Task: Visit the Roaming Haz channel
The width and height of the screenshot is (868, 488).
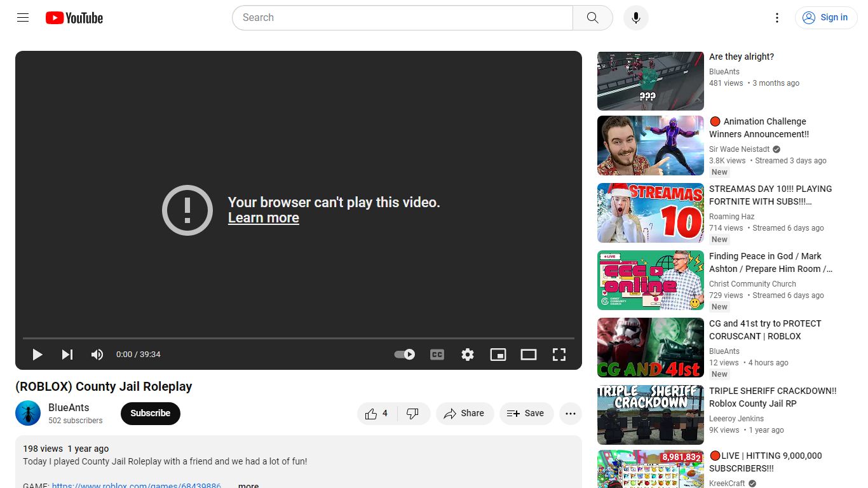Action: point(732,217)
